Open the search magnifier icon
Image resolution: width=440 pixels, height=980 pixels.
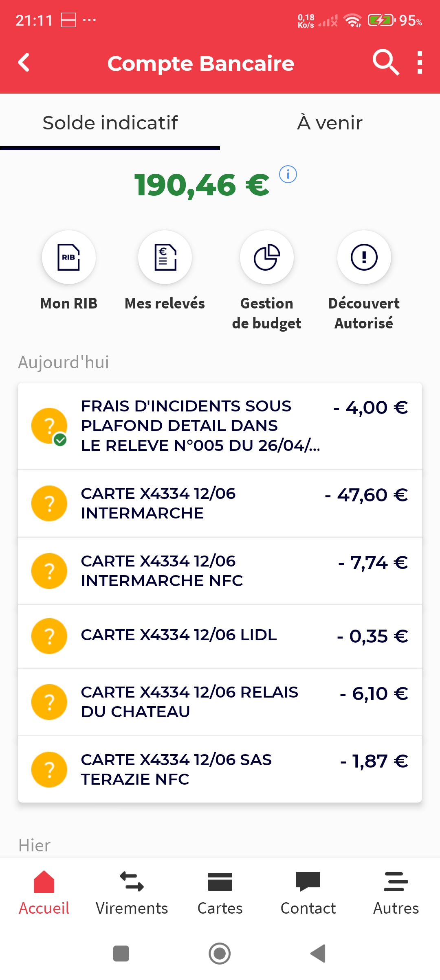pos(385,63)
